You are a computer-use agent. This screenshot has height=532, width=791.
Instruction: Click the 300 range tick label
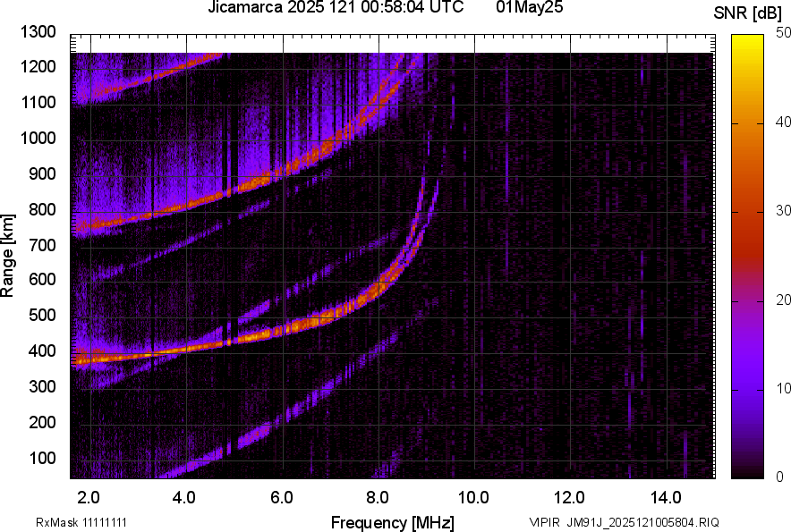click(x=42, y=386)
